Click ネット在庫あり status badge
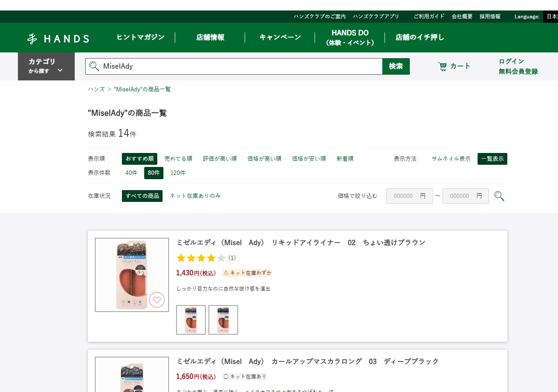 point(245,376)
